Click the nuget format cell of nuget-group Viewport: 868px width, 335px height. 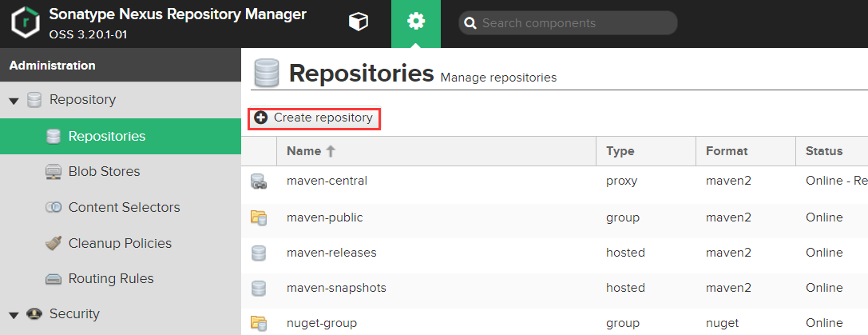722,323
